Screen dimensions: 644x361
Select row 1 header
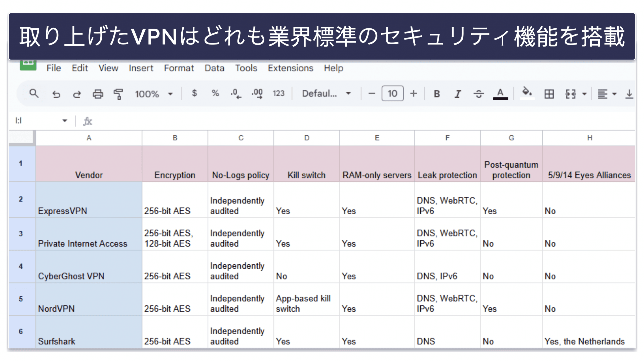click(22, 164)
